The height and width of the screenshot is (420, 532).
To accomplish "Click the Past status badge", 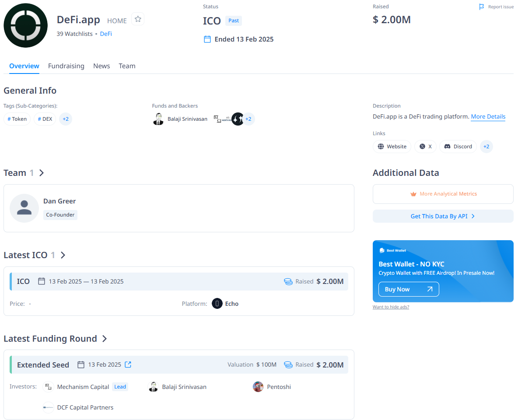I will [234, 21].
